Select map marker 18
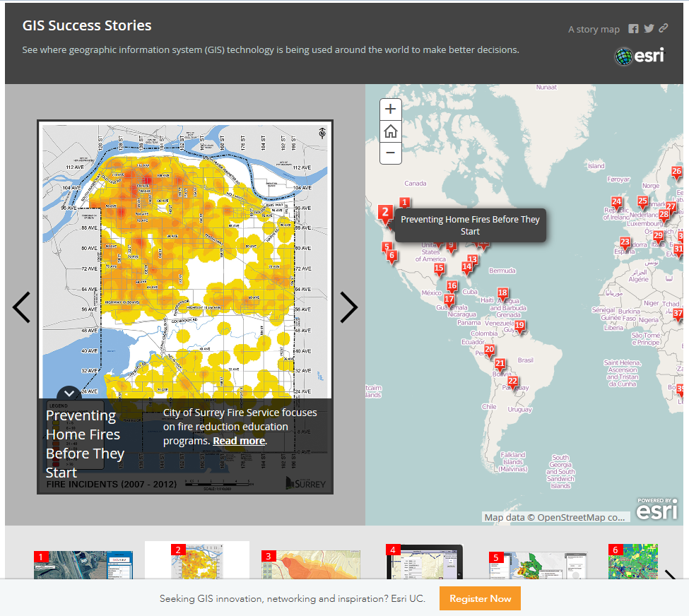The height and width of the screenshot is (616, 689). 502,294
